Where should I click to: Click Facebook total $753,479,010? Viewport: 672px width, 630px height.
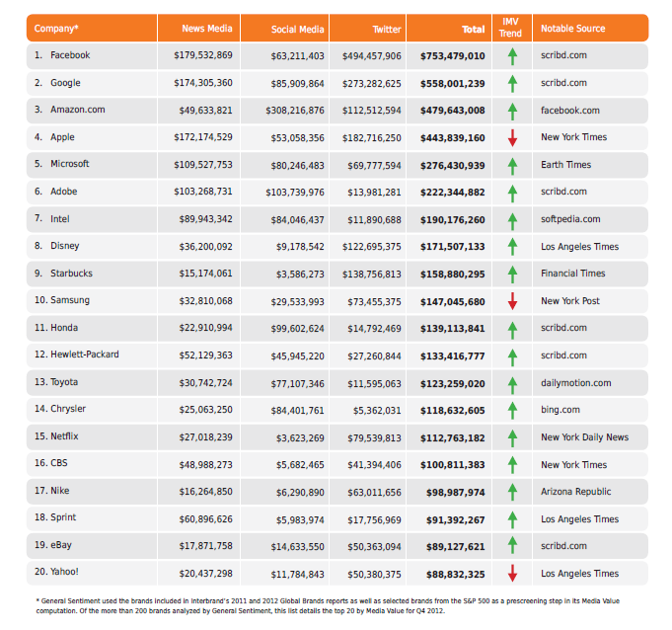(453, 56)
